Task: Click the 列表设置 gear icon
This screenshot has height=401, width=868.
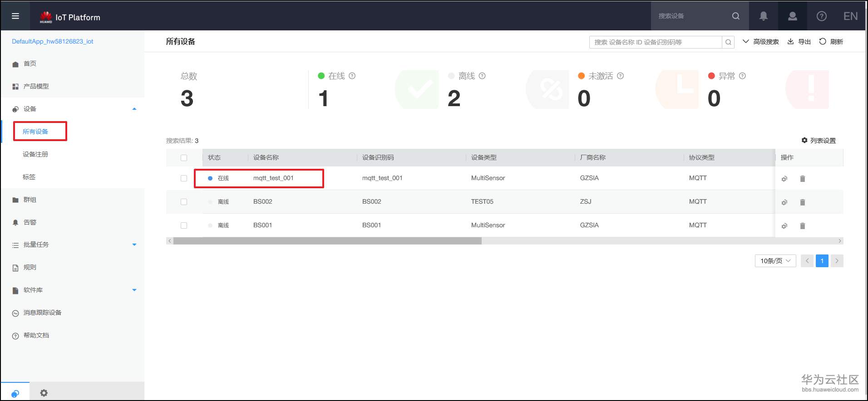Action: click(804, 140)
